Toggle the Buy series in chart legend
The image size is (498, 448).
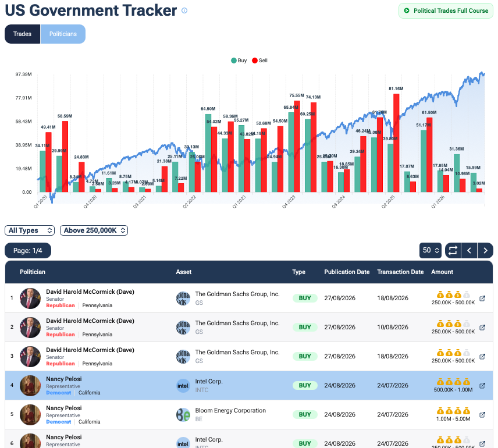click(x=239, y=61)
